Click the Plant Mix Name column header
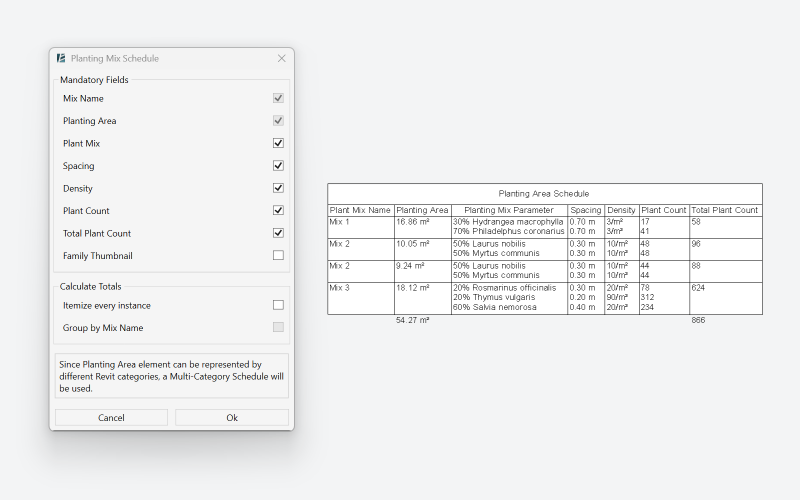800x500 pixels. 360,210
